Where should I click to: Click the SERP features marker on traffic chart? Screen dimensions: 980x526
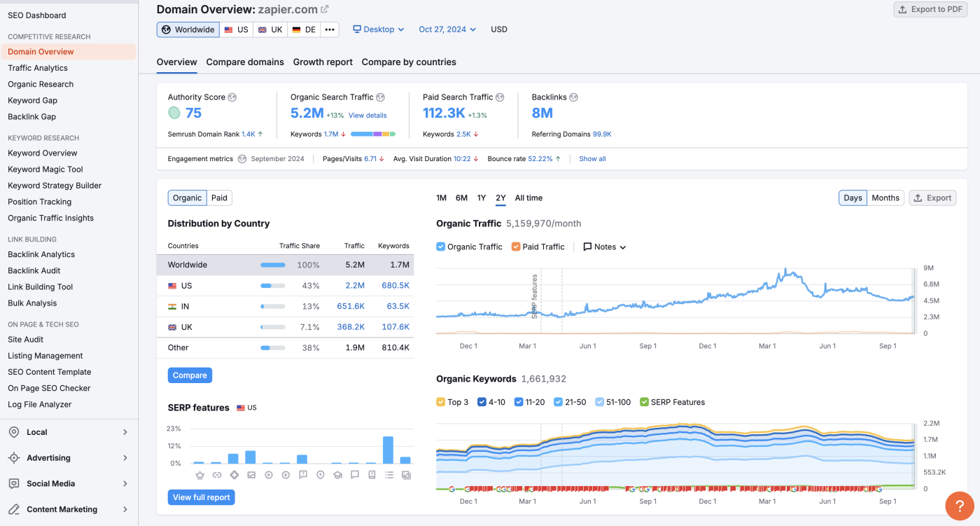click(535, 297)
